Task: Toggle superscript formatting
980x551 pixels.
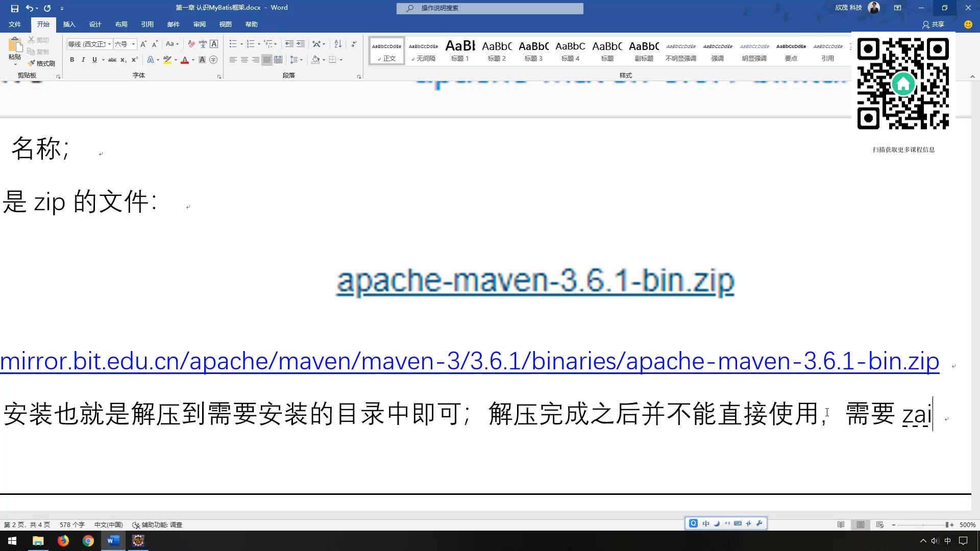Action: click(135, 60)
